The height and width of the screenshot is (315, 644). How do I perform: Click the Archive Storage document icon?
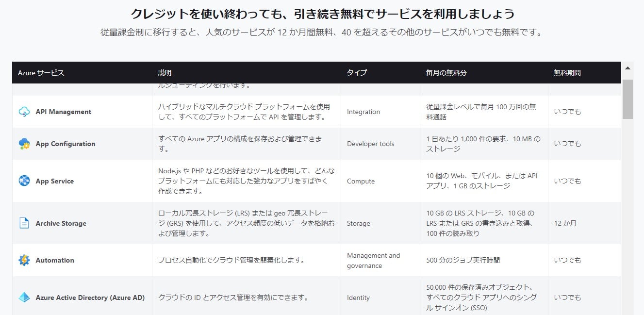coord(24,223)
